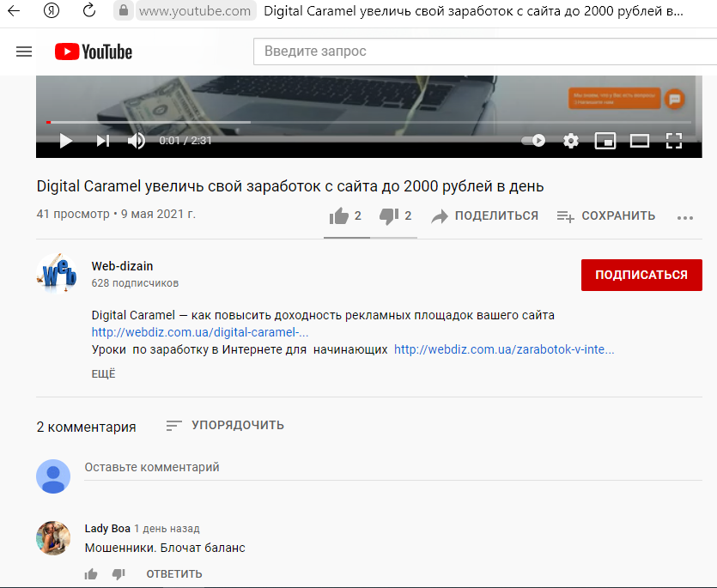
Task: Click the Оставьте комментарий comment field
Action: (393, 468)
